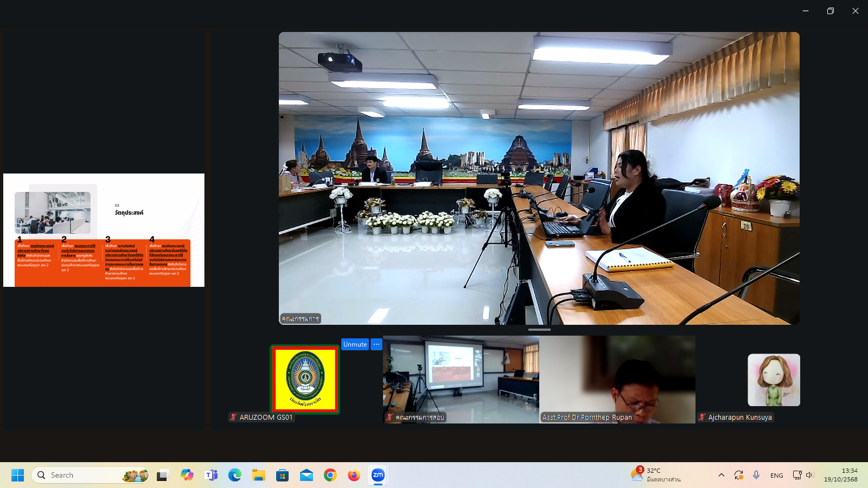The image size is (868, 488).
Task: Open File Explorer folder icon
Action: coord(258,475)
